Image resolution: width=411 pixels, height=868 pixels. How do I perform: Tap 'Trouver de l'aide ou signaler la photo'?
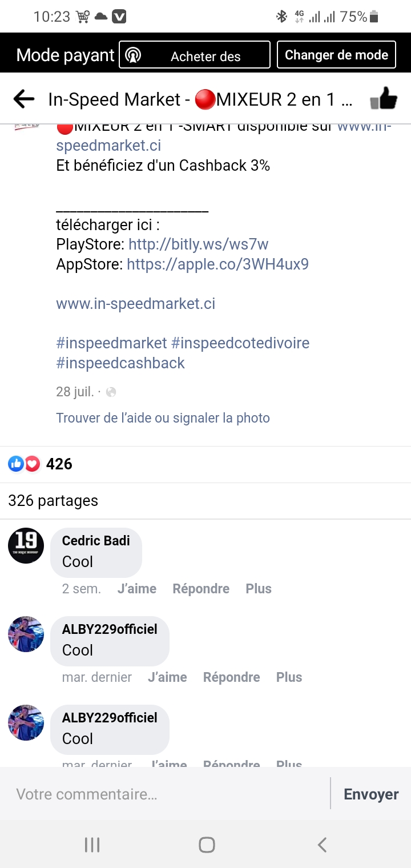click(163, 418)
